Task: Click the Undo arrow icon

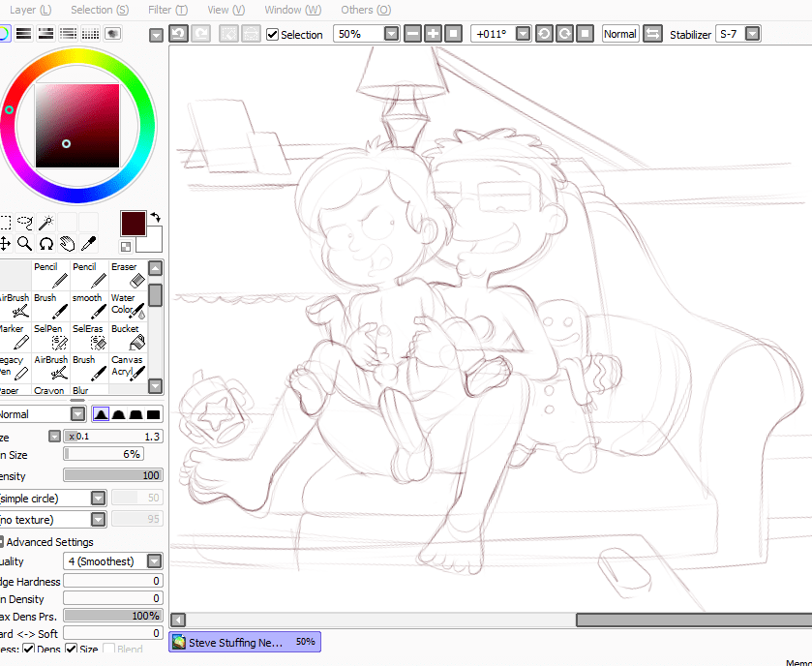Action: coord(178,34)
